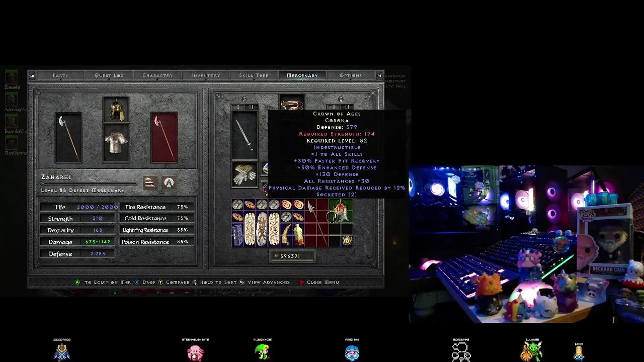Select the blue tome in inventory
This screenshot has height=362, width=644.
[237, 235]
